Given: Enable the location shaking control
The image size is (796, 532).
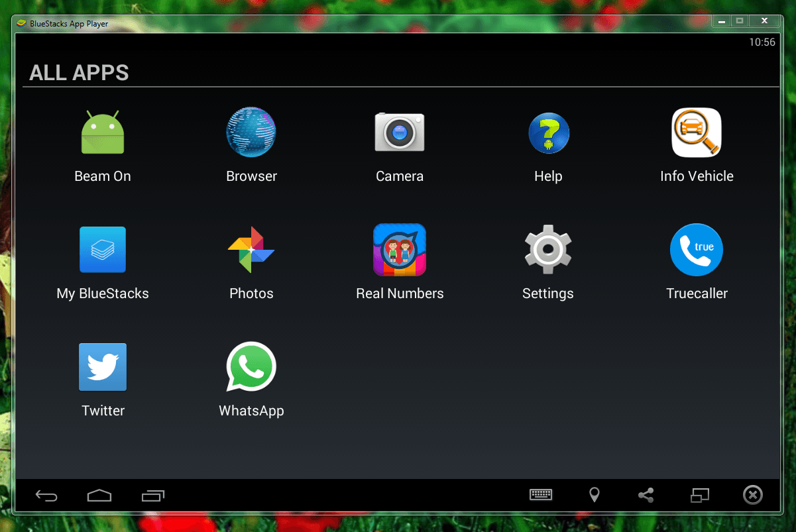Looking at the screenshot, I should tap(594, 495).
